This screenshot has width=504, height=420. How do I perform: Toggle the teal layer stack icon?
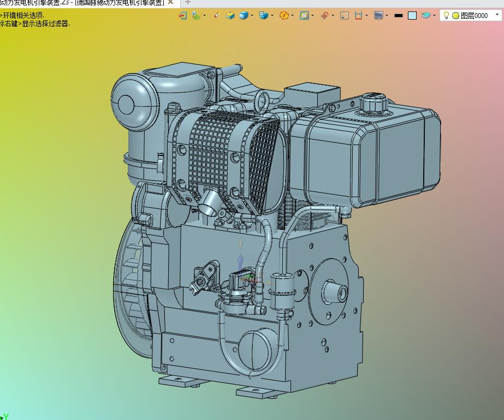[x=426, y=16]
